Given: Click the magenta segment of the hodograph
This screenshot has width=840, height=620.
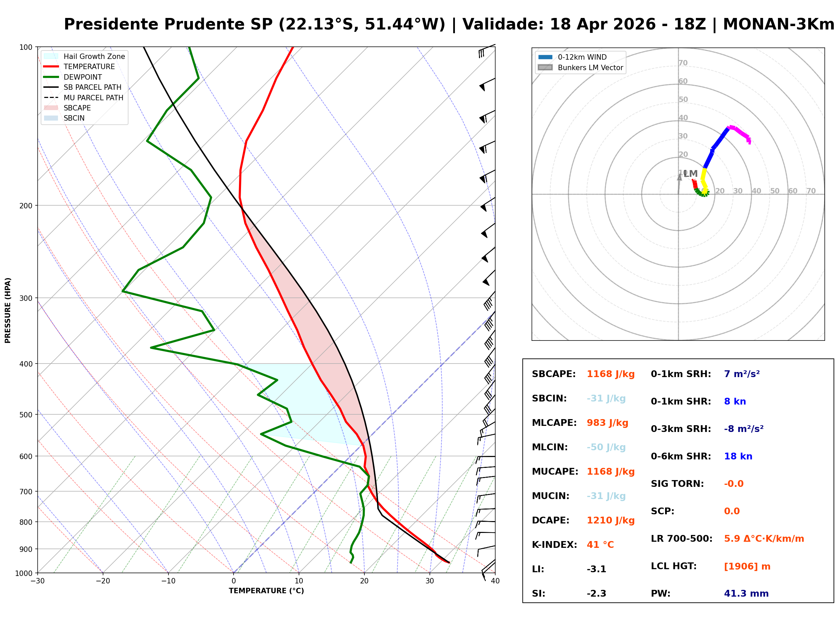Looking at the screenshot, I should tap(740, 131).
